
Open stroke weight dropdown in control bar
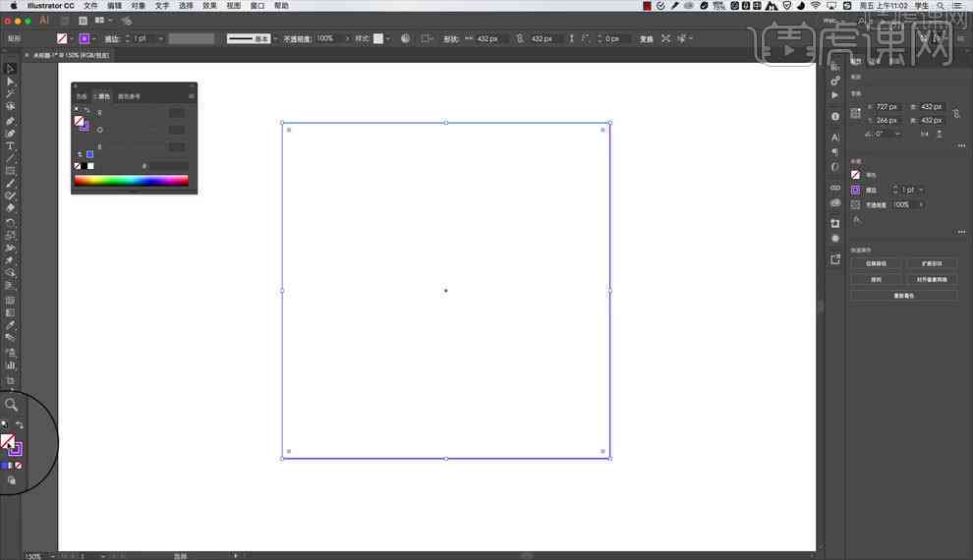pos(161,38)
